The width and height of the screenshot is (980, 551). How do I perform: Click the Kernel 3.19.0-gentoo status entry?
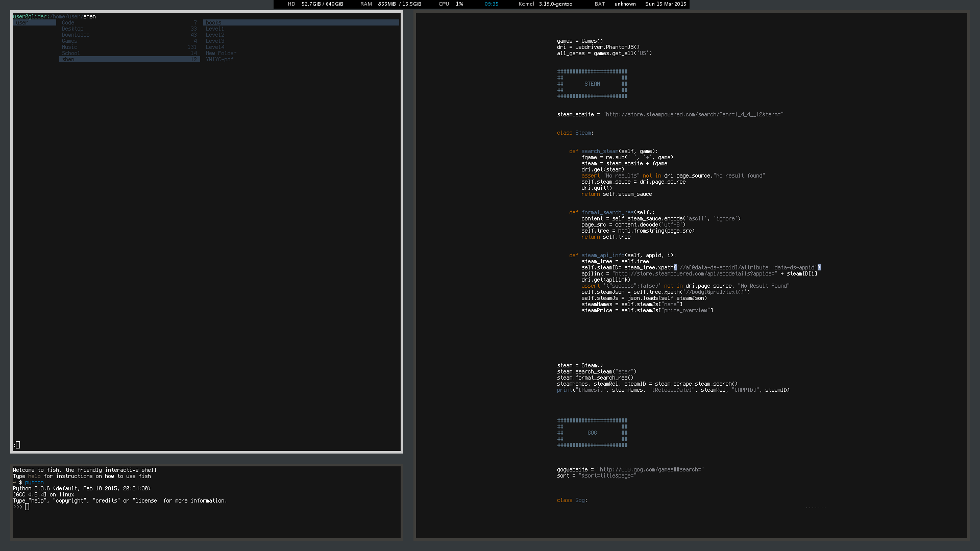[x=545, y=4]
